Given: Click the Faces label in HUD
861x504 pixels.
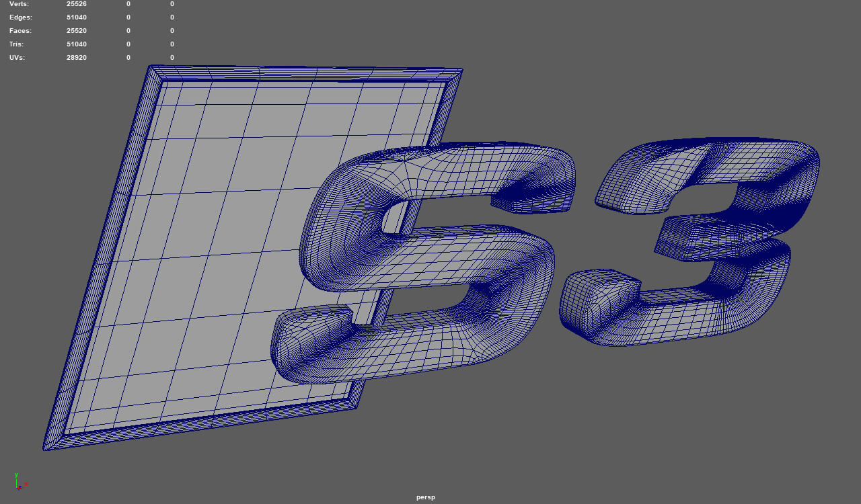Looking at the screenshot, I should (20, 31).
